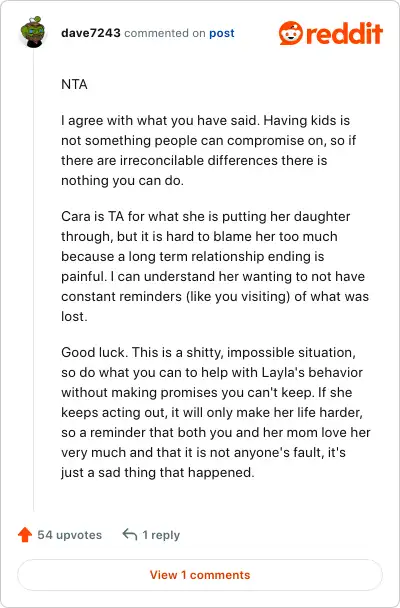Click the "commented on" text in the header
Screen dimensions: 400x608
tap(165, 33)
